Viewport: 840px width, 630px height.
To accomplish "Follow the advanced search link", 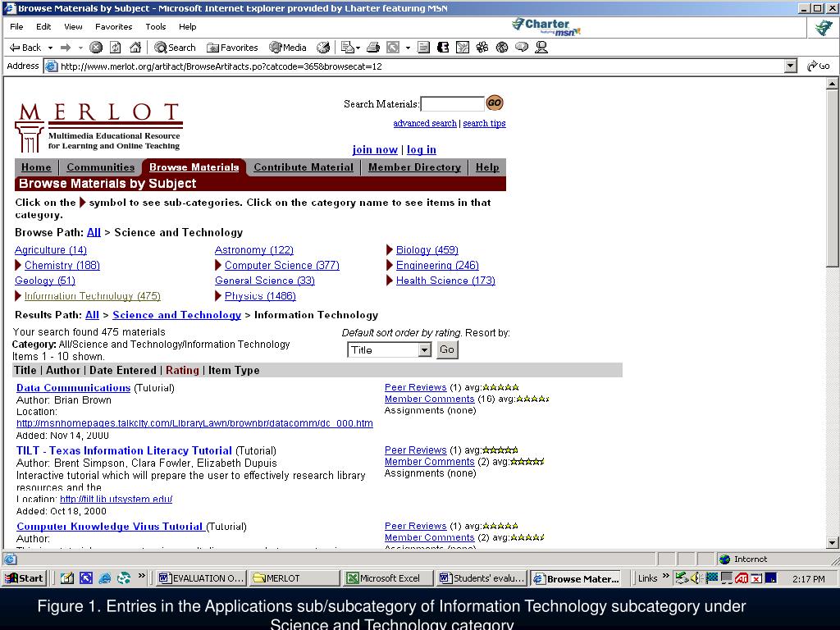I will pos(425,123).
